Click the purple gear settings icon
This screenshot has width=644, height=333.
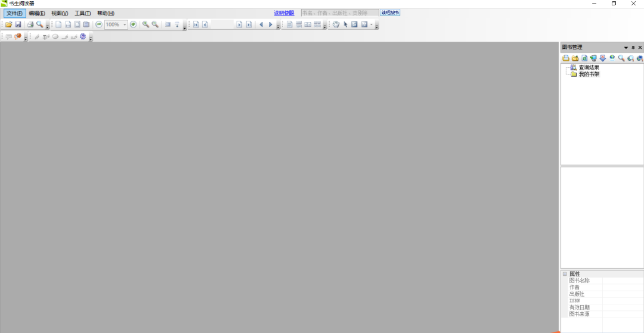point(83,36)
